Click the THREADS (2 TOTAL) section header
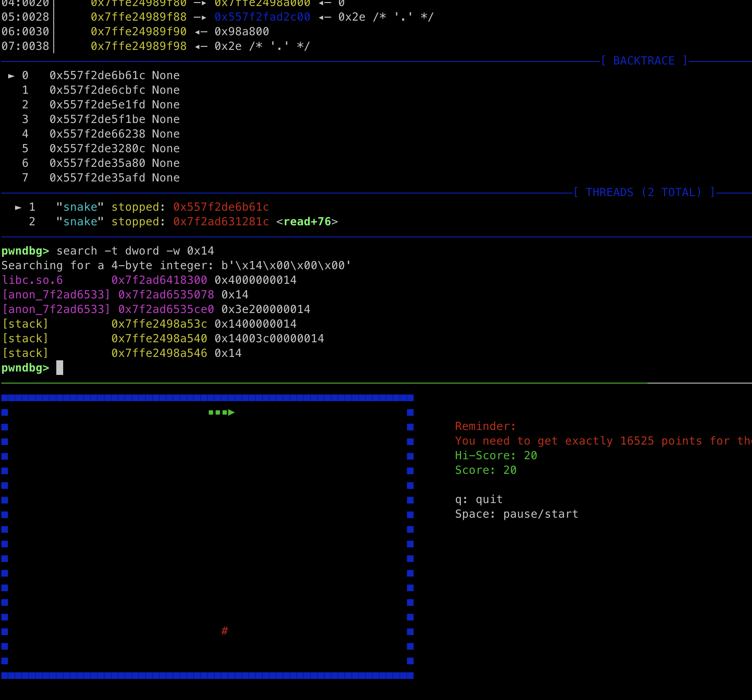The width and height of the screenshot is (752, 700). 644,192
